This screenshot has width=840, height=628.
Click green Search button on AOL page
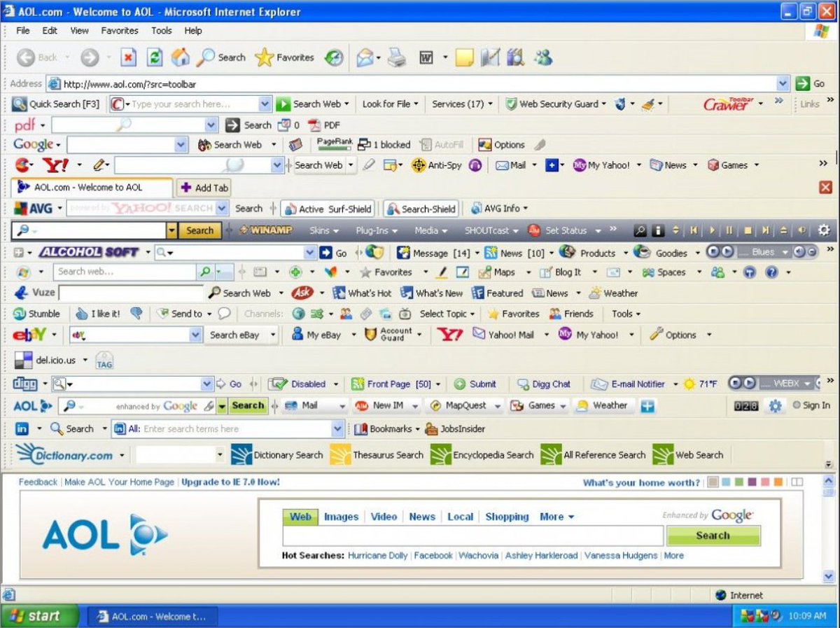[x=713, y=536]
